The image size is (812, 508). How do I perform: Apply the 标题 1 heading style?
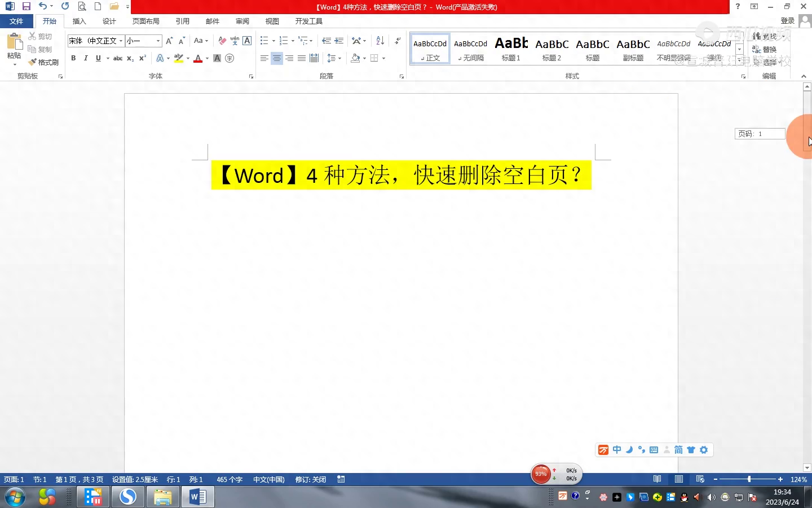point(511,49)
